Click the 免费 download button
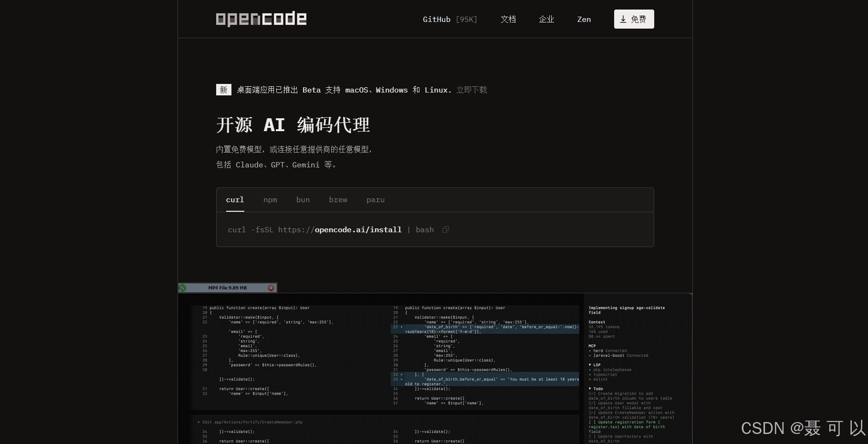The image size is (868, 444). click(634, 19)
